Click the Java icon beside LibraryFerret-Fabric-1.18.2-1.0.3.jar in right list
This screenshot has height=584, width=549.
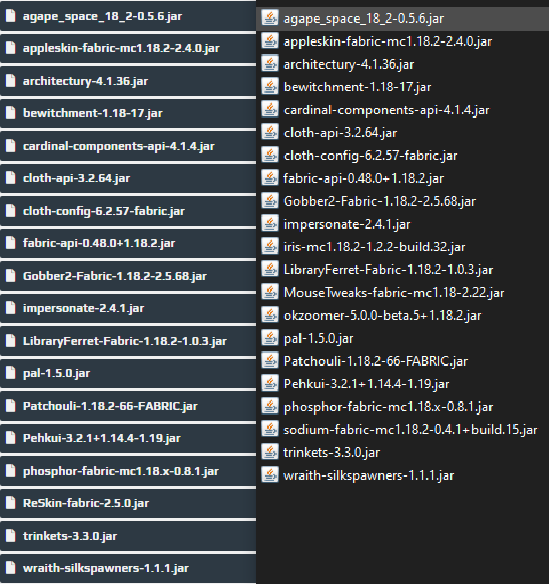point(270,269)
